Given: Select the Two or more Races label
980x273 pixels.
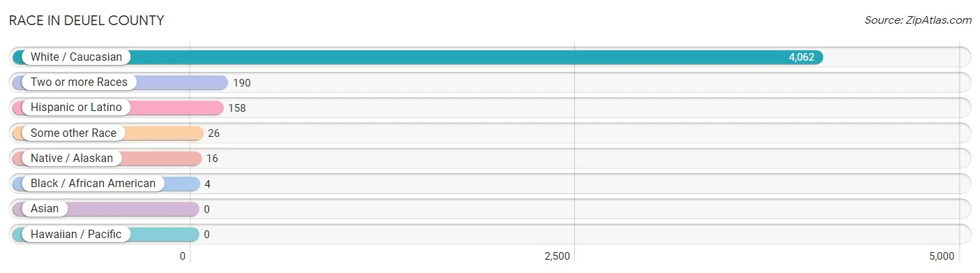Looking at the screenshot, I should [x=79, y=82].
